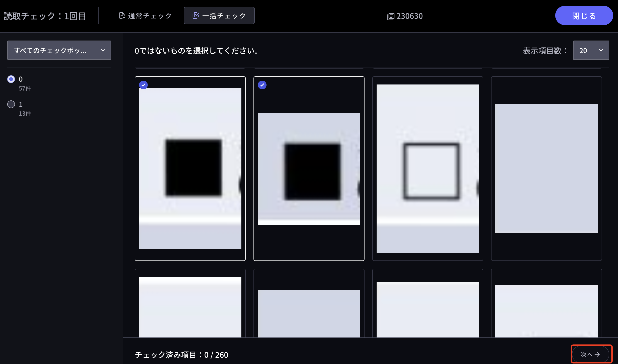Click the blue checkmark badge on first thumbnail
Viewport: 618px width, 364px height.
click(x=143, y=85)
